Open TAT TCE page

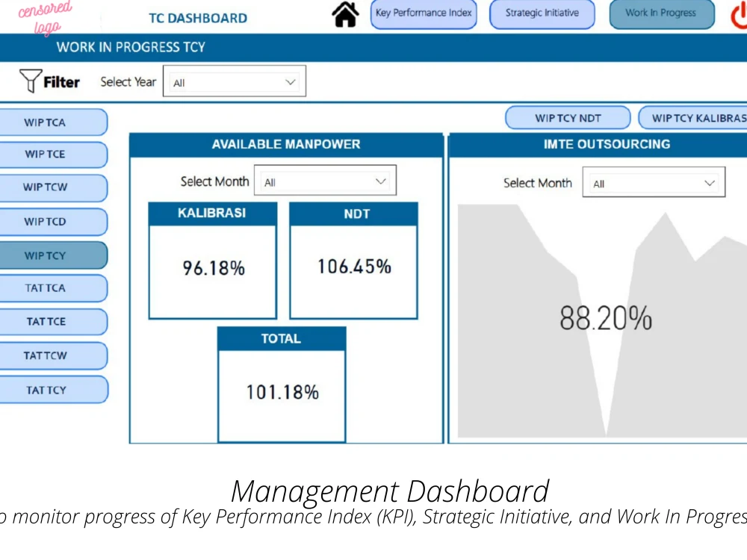coord(53,322)
